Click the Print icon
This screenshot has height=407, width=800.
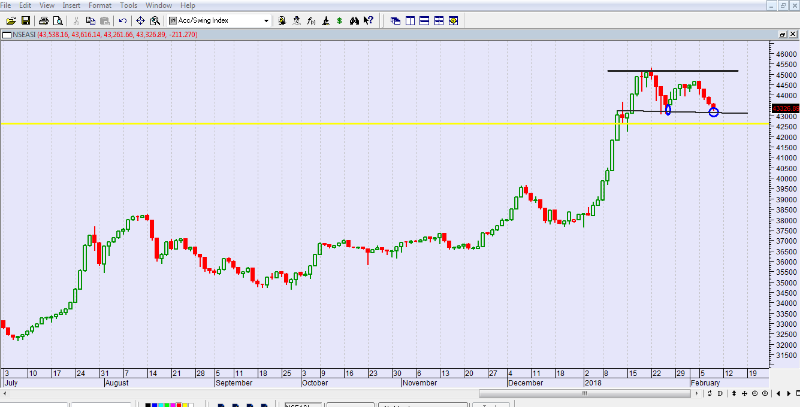(x=44, y=21)
